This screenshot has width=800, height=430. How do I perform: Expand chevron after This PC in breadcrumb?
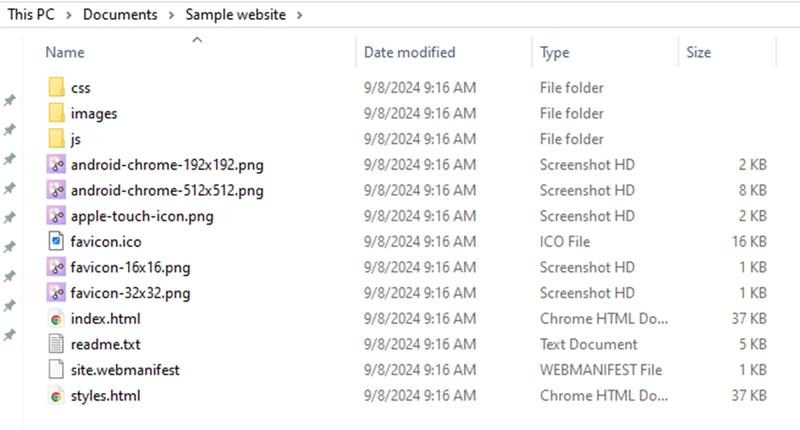coord(68,15)
